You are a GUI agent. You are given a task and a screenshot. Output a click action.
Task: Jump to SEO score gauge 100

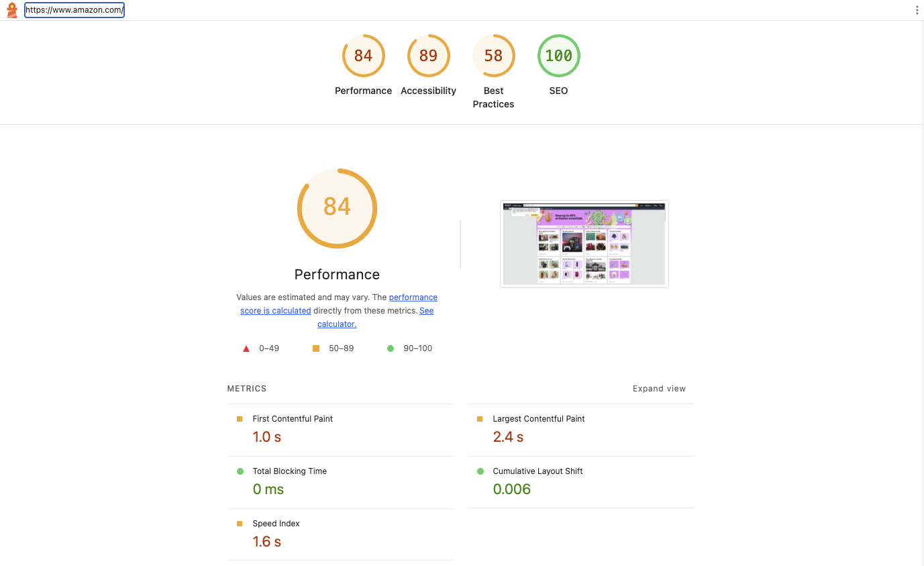point(558,56)
